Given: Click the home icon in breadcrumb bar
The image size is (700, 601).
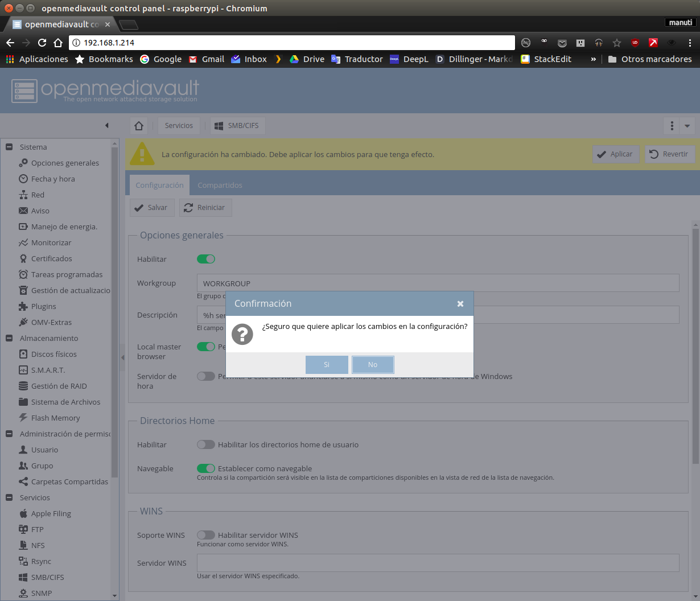Looking at the screenshot, I should pos(139,126).
